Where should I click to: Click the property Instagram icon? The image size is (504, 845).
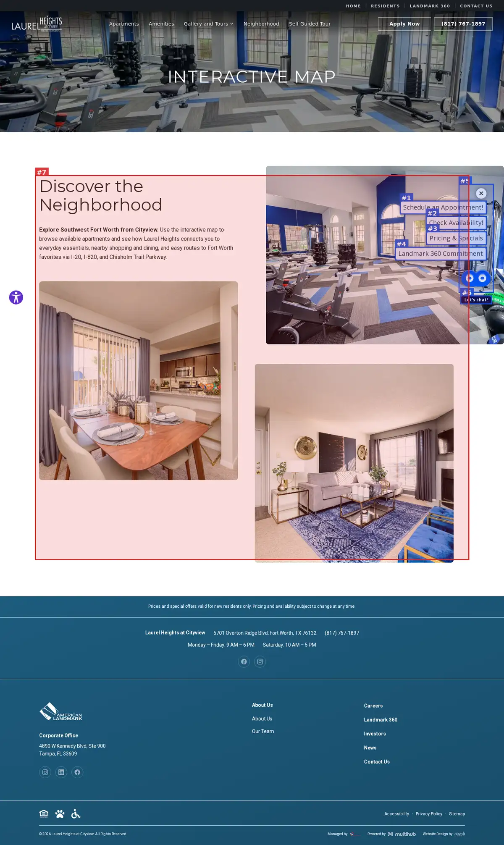click(x=260, y=661)
